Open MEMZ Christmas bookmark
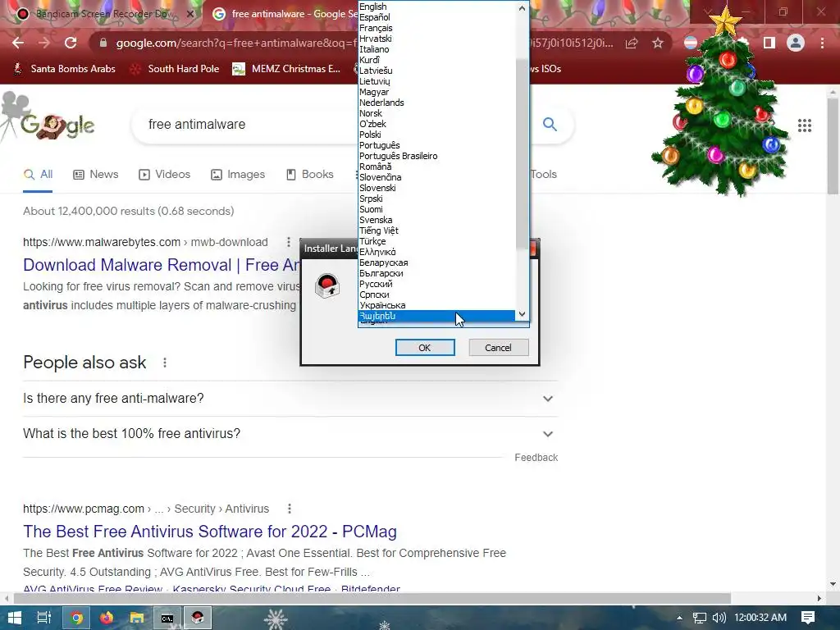This screenshot has height=630, width=840. (286, 69)
